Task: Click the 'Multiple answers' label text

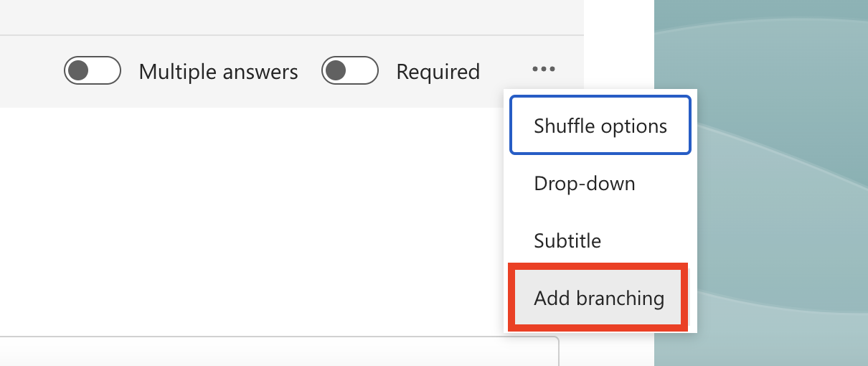Action: [x=218, y=72]
